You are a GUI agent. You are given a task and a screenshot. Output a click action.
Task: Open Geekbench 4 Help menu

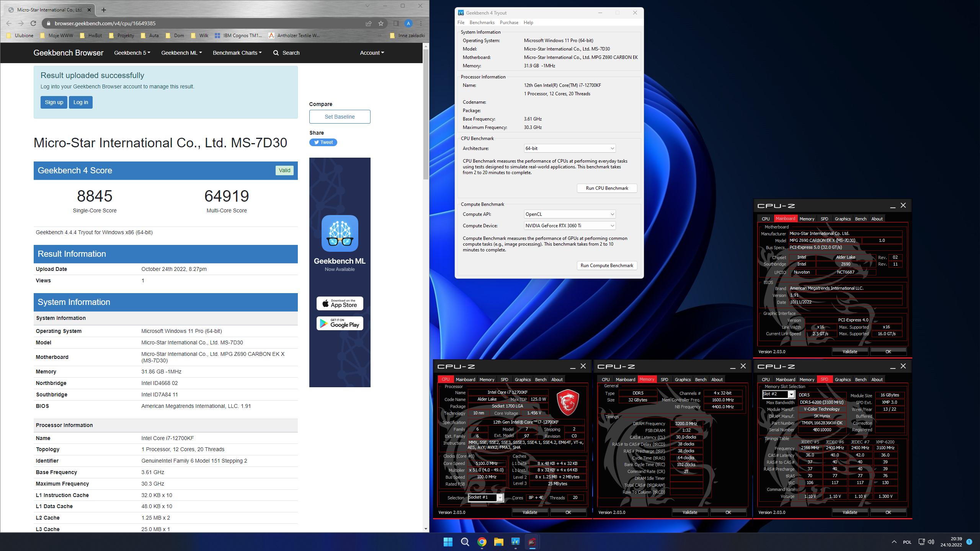(x=528, y=23)
